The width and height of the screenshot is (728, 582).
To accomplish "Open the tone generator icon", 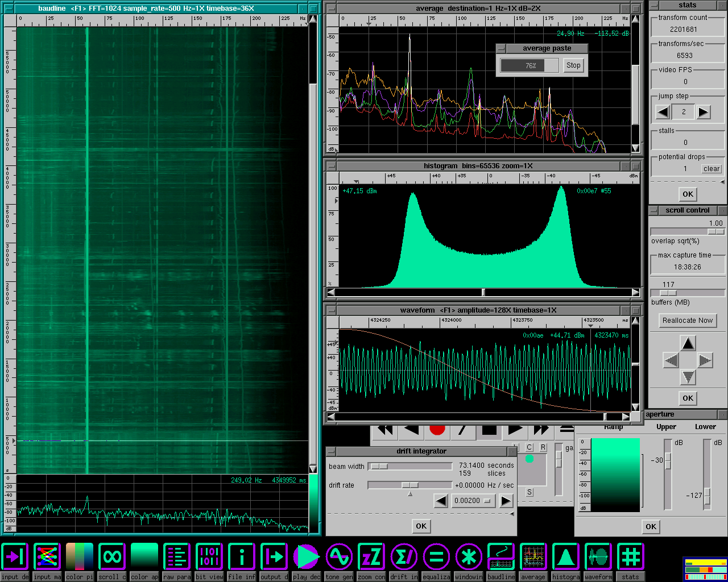I will [339, 557].
